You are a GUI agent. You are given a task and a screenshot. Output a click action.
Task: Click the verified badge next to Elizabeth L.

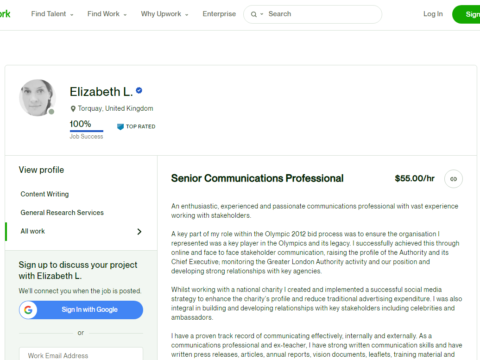coord(139,90)
